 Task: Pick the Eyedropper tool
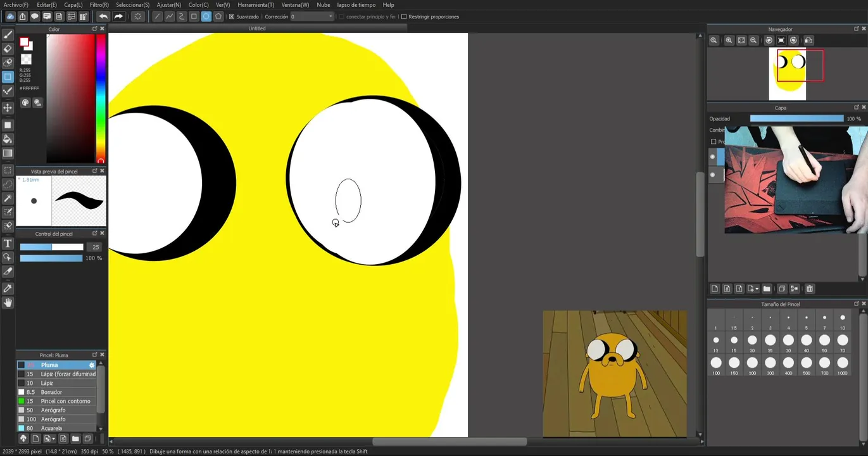(x=8, y=289)
